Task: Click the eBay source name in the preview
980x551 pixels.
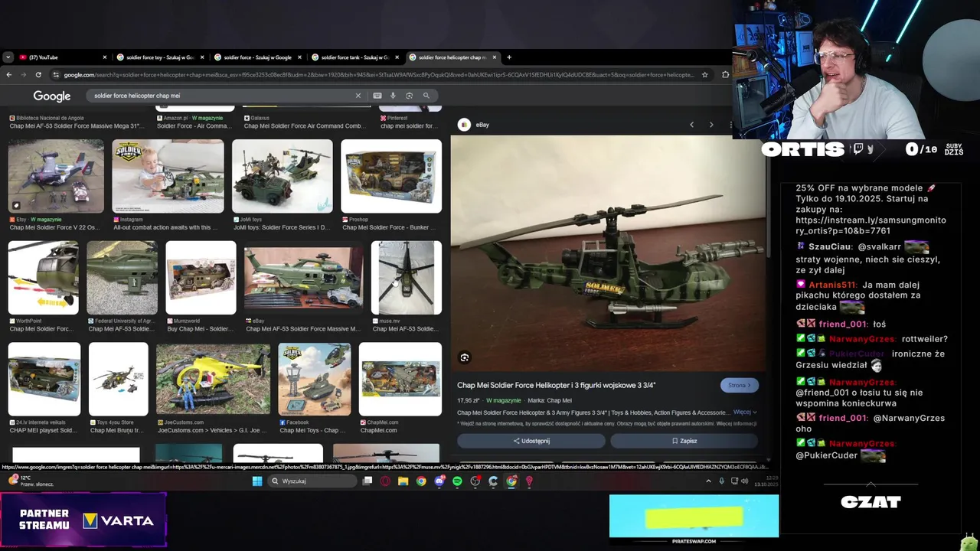Action: click(482, 125)
